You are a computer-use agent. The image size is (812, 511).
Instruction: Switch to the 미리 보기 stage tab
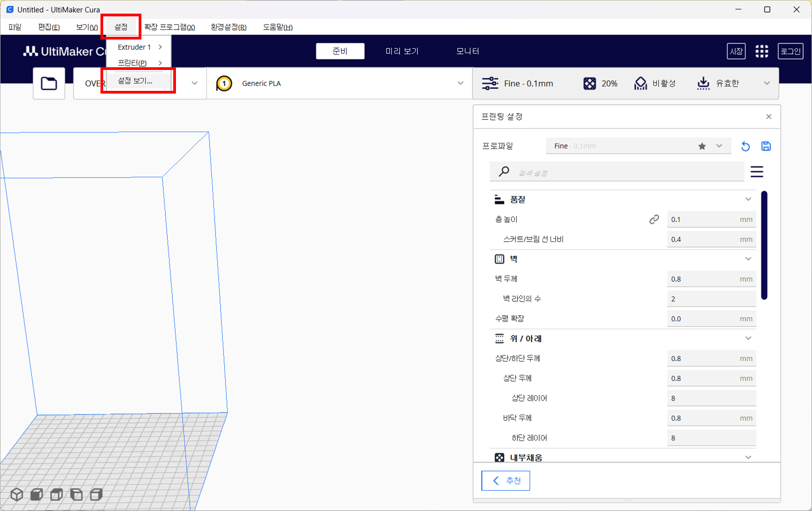pos(402,51)
